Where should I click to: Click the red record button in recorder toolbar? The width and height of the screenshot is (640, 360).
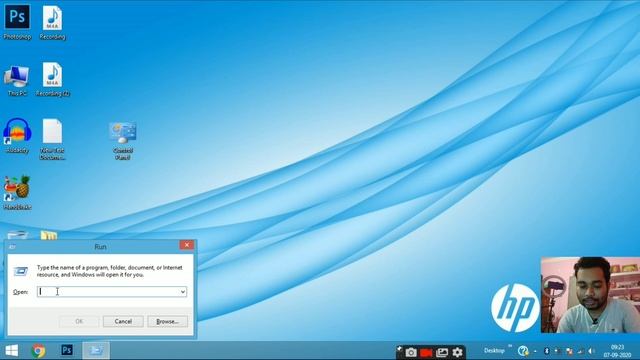426,353
